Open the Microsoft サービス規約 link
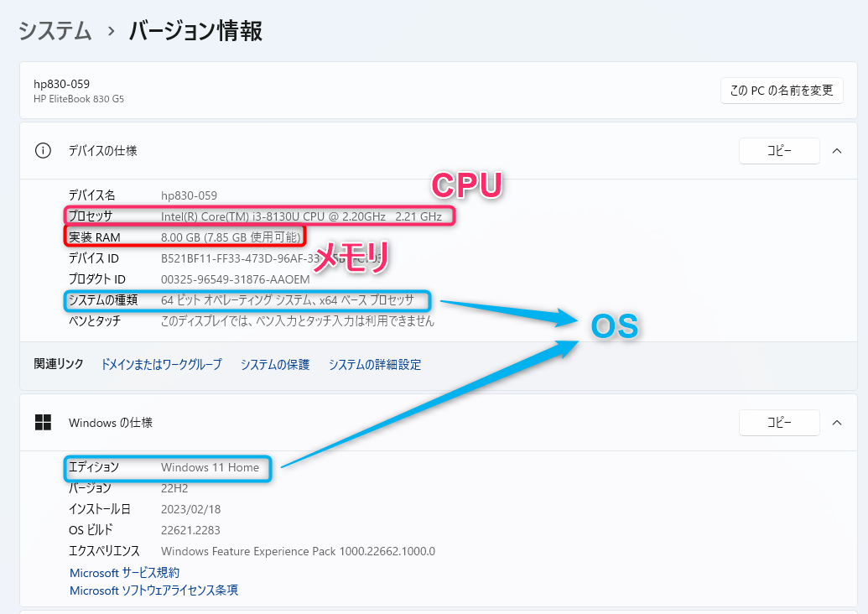This screenshot has width=868, height=614. 124,573
